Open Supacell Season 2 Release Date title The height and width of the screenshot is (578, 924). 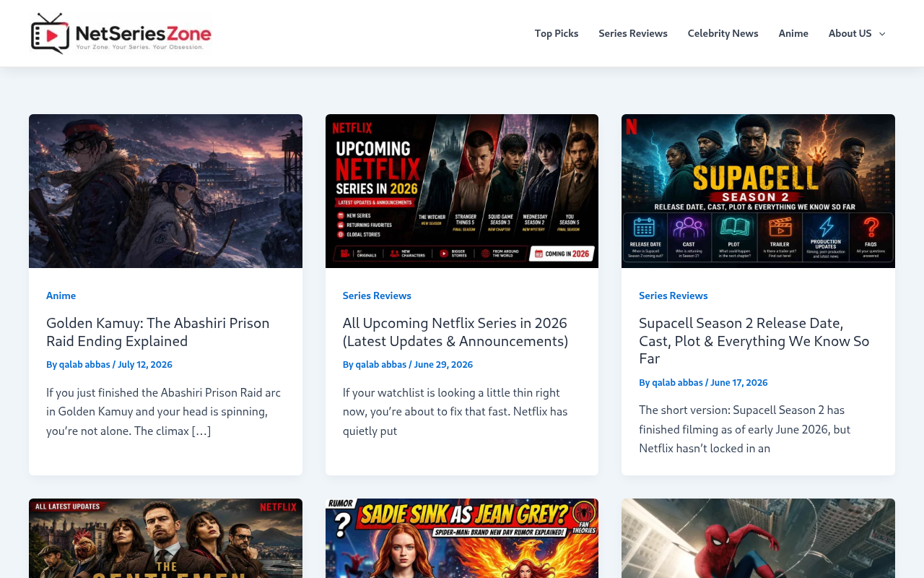click(x=754, y=340)
